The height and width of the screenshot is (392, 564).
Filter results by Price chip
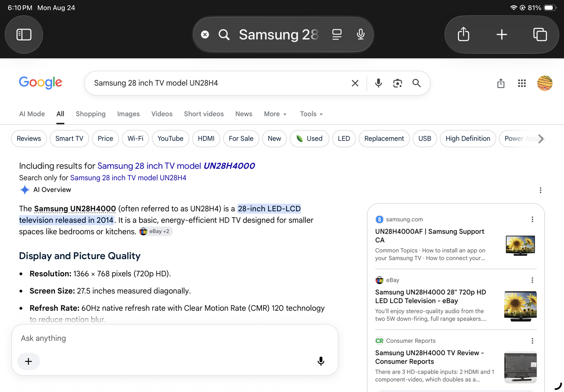point(105,139)
